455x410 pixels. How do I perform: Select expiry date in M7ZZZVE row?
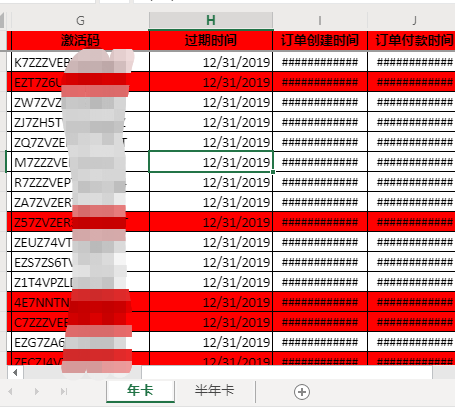click(x=211, y=162)
